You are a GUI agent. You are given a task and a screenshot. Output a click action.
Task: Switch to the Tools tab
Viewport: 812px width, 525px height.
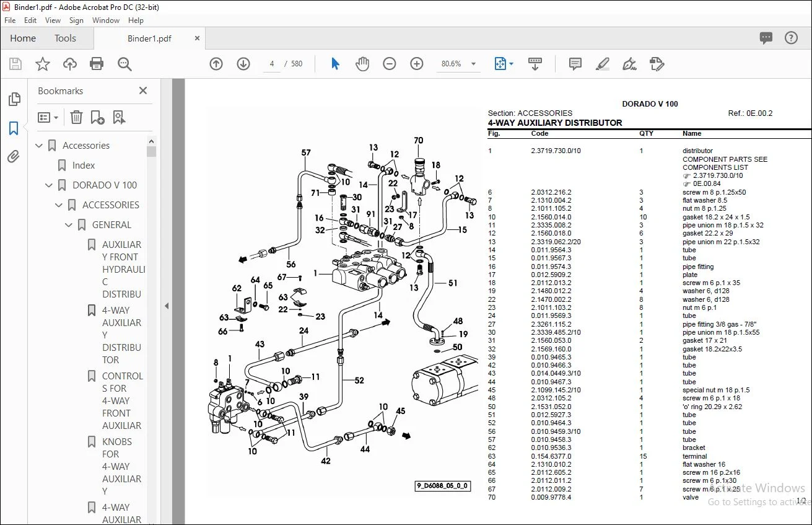pos(65,38)
